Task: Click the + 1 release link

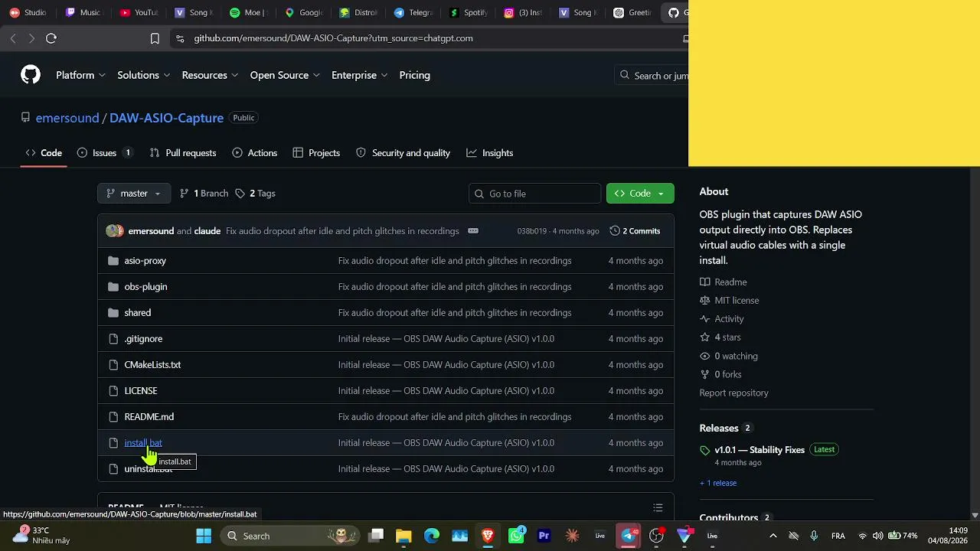Action: pos(718,484)
